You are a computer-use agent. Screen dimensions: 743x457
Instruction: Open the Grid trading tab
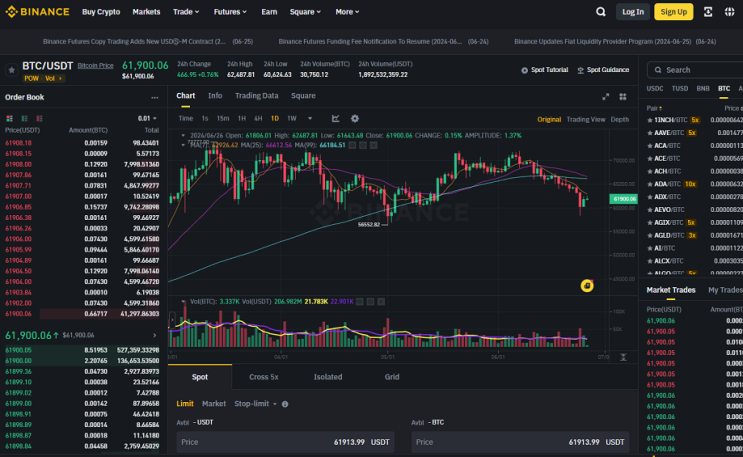click(392, 377)
